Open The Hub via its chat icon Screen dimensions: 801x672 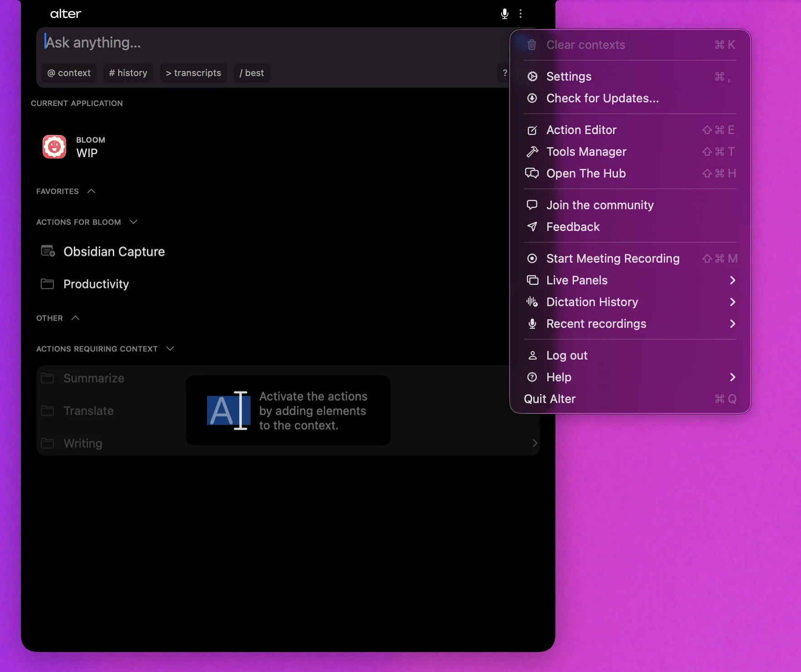click(x=532, y=173)
